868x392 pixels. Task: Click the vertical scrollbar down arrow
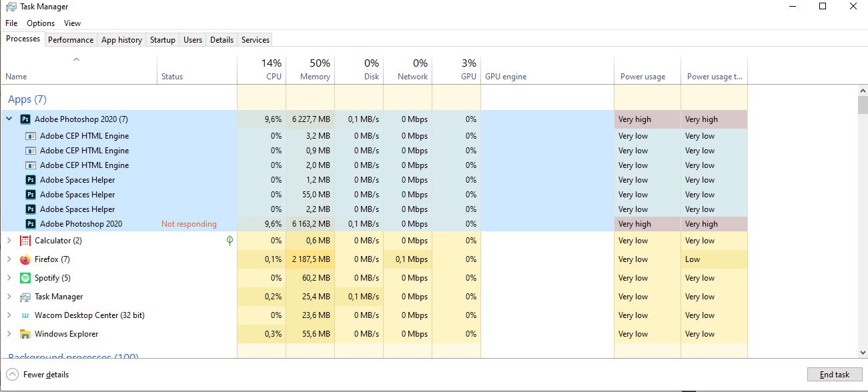click(x=862, y=351)
